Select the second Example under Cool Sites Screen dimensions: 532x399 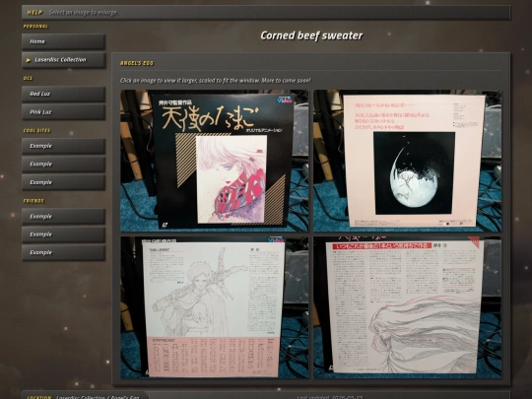point(63,165)
